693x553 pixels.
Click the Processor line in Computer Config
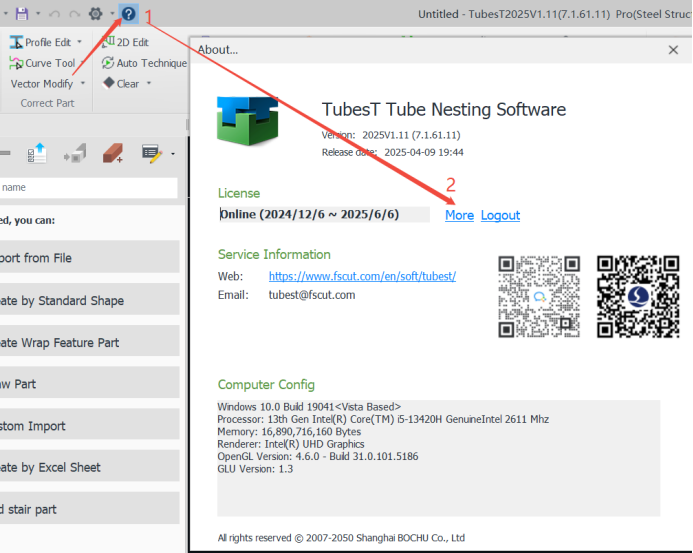(383, 419)
